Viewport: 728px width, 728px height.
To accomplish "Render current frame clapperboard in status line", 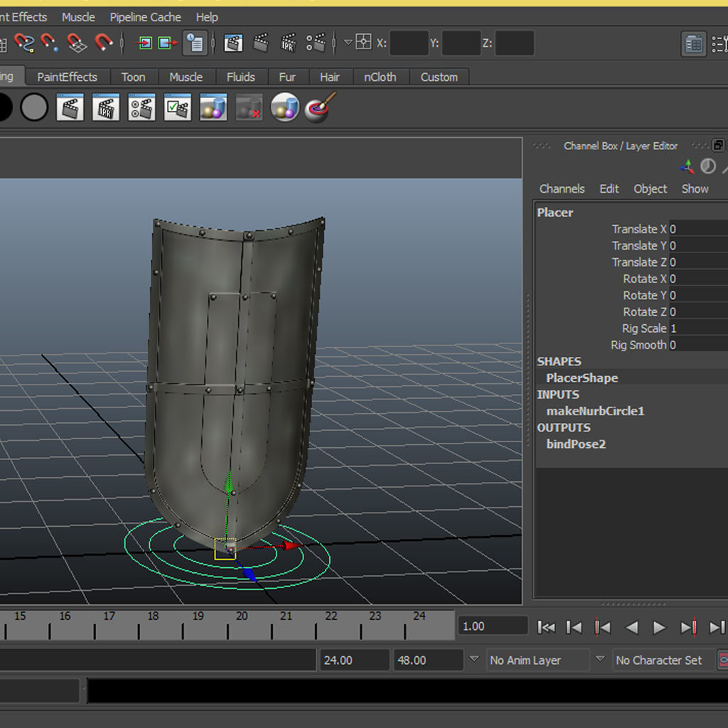I will [261, 43].
